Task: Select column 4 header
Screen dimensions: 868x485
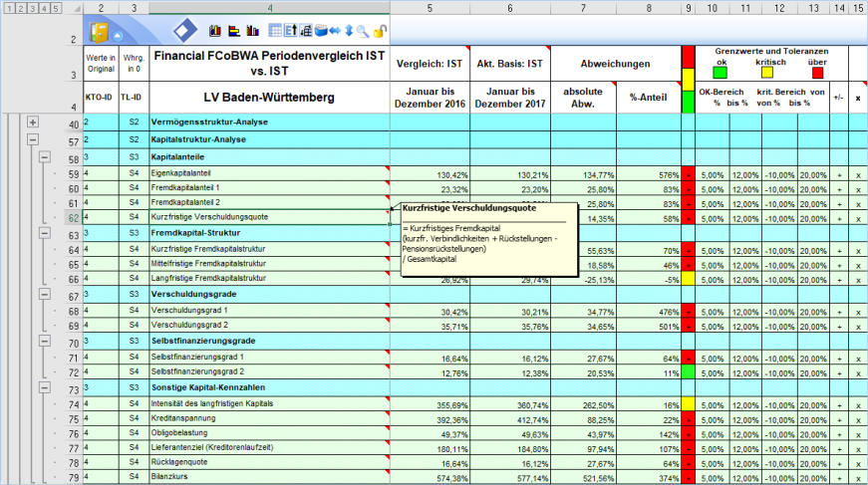Action: tap(268, 7)
